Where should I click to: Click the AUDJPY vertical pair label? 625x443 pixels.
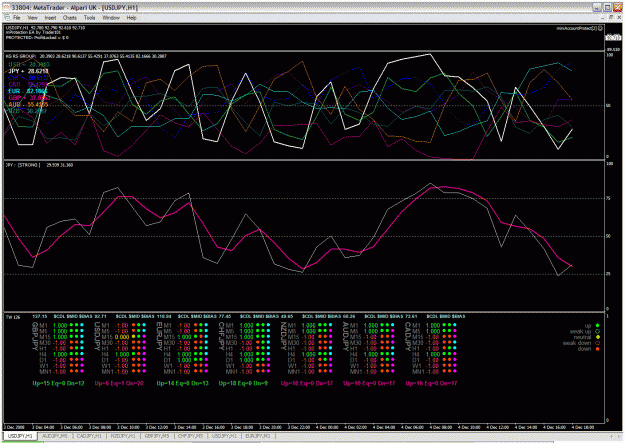(346, 336)
